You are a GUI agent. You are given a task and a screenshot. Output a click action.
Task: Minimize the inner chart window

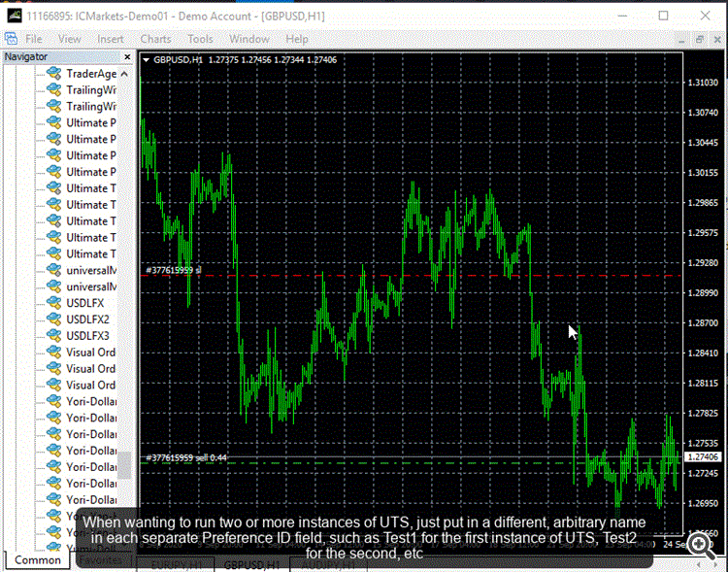click(681, 41)
